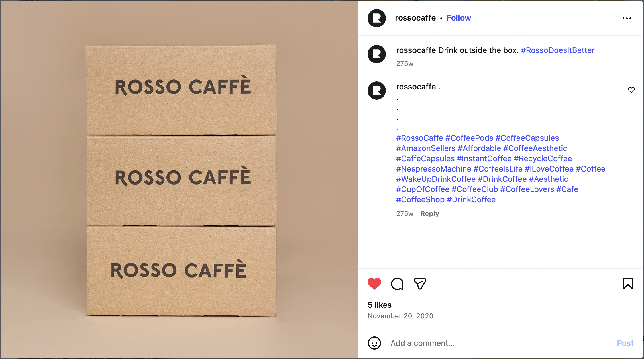
Task: Open the avatar beside the caption
Action: click(x=376, y=54)
